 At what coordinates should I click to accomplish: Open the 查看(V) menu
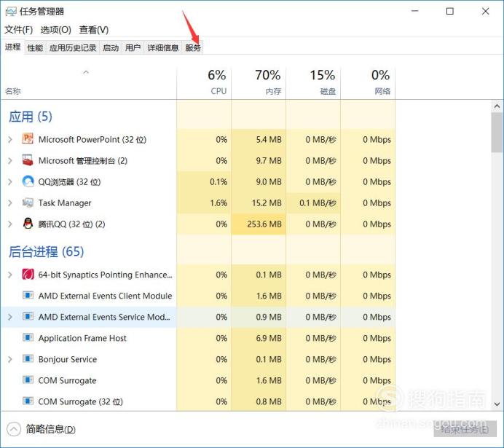click(x=94, y=30)
